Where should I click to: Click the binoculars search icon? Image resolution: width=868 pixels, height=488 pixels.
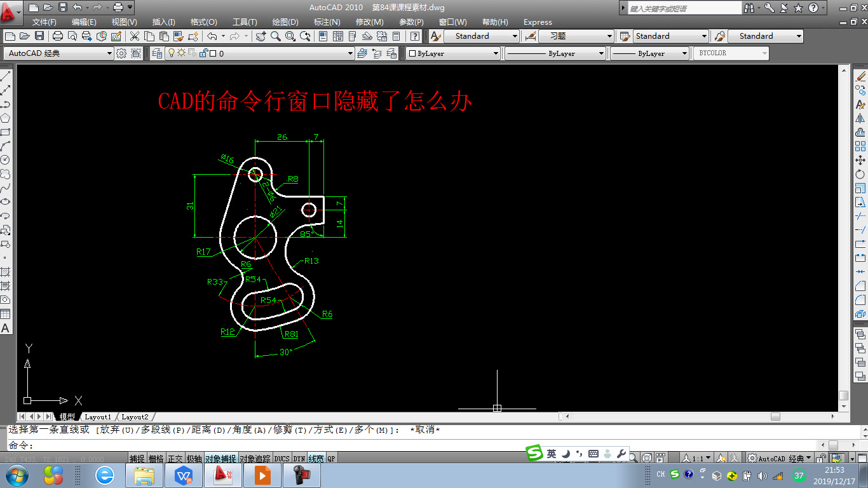[750, 8]
